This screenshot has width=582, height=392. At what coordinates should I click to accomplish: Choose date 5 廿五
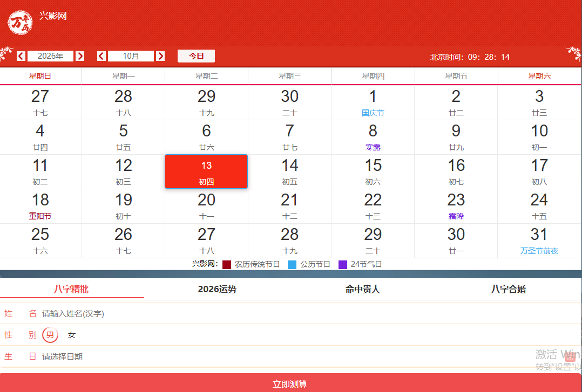[x=123, y=137]
